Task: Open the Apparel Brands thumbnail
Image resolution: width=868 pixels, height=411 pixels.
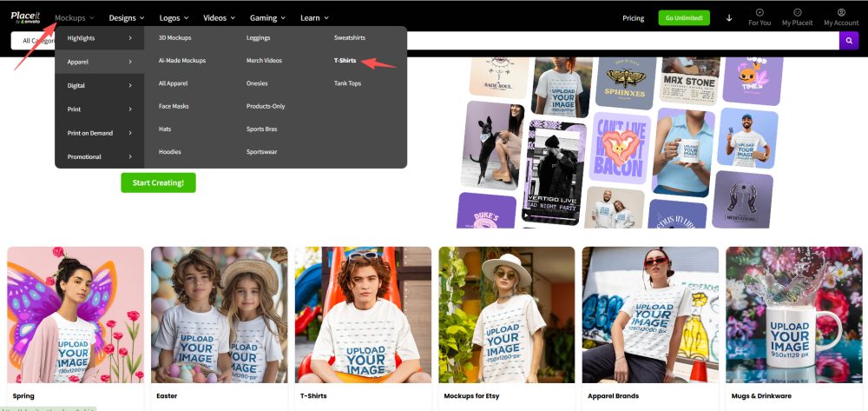Action: (650, 315)
